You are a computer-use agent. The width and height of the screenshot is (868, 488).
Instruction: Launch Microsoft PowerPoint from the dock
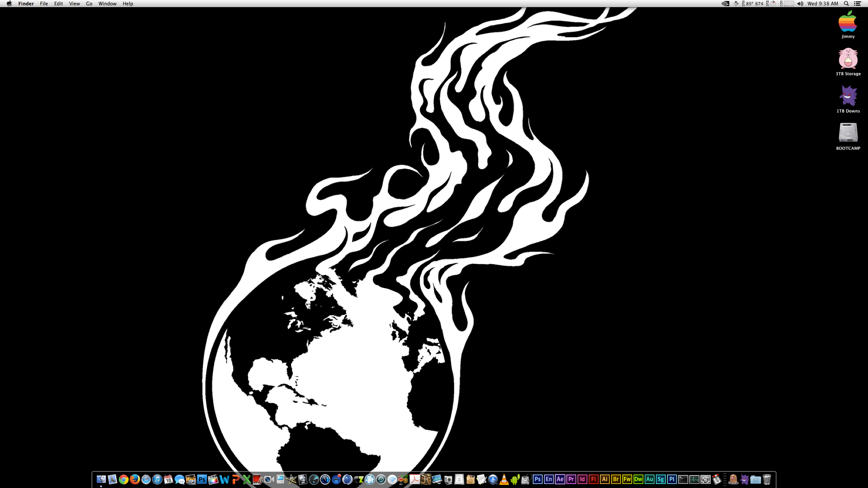click(235, 479)
